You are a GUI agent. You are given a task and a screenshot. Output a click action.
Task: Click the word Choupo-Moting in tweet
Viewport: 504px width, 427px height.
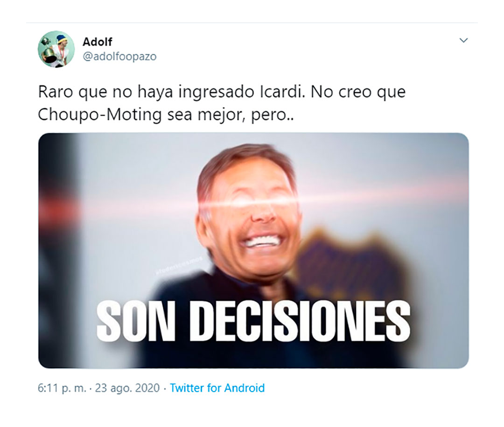pyautogui.click(x=100, y=115)
